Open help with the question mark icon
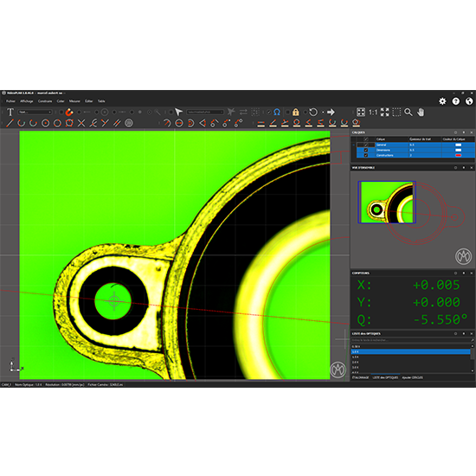 click(x=455, y=101)
